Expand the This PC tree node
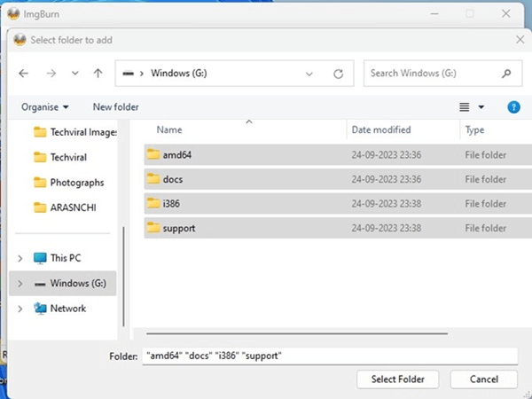 coord(20,258)
